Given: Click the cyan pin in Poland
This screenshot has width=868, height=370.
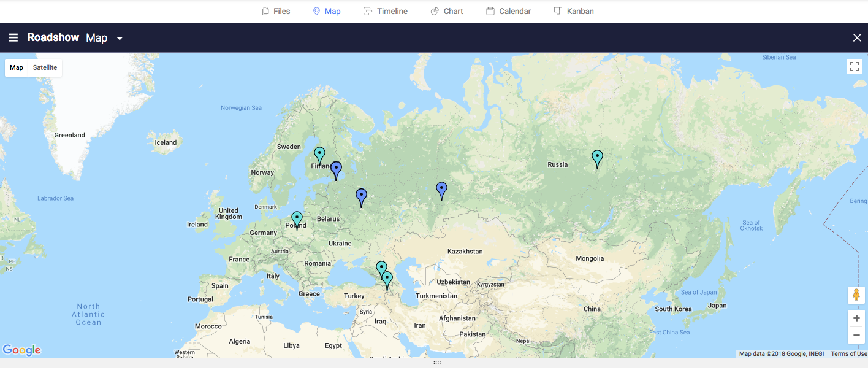Looking at the screenshot, I should point(297,220).
